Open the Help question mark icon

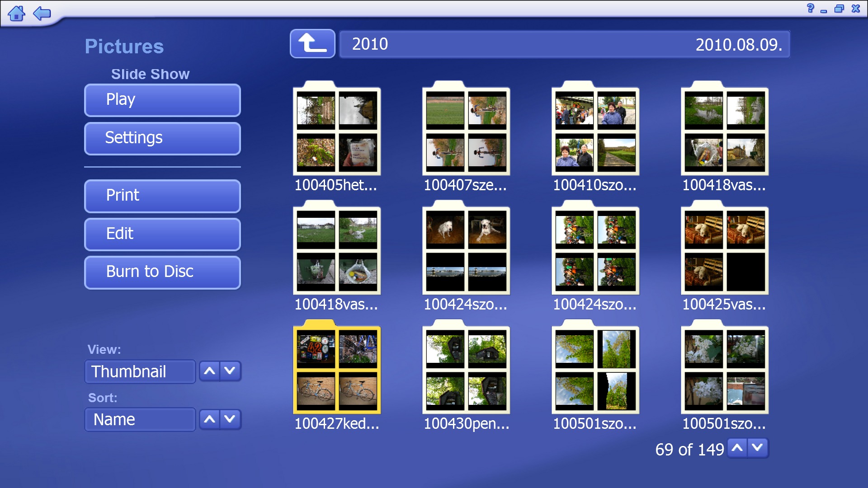tap(810, 8)
